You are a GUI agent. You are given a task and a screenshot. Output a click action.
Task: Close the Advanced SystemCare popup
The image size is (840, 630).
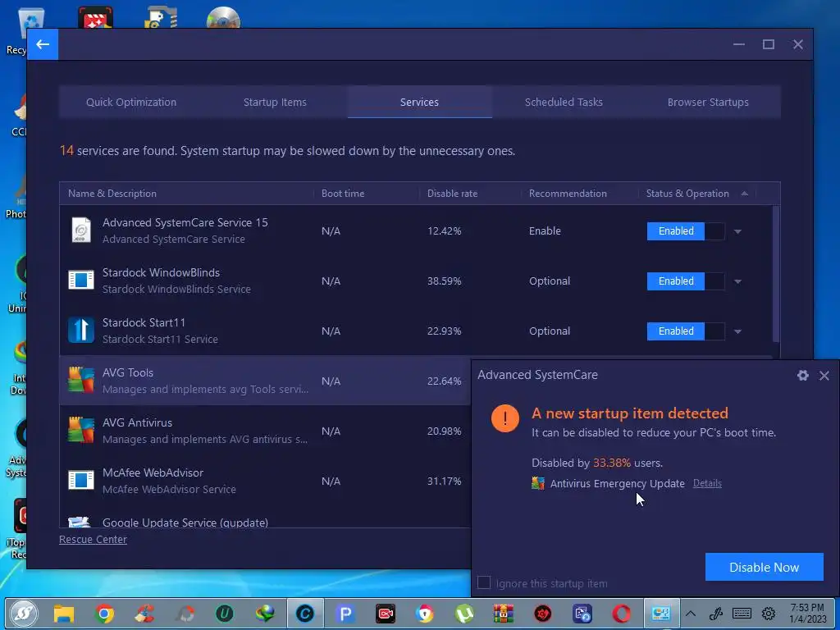[x=824, y=376]
